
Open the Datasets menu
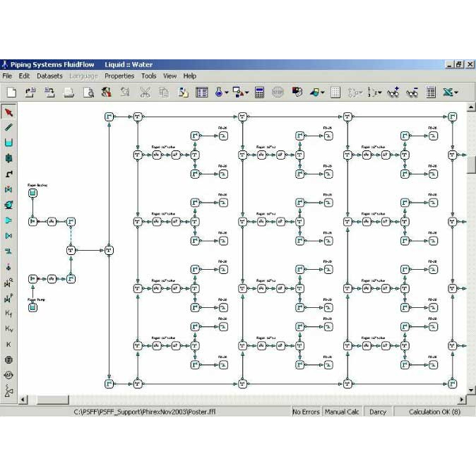point(49,76)
